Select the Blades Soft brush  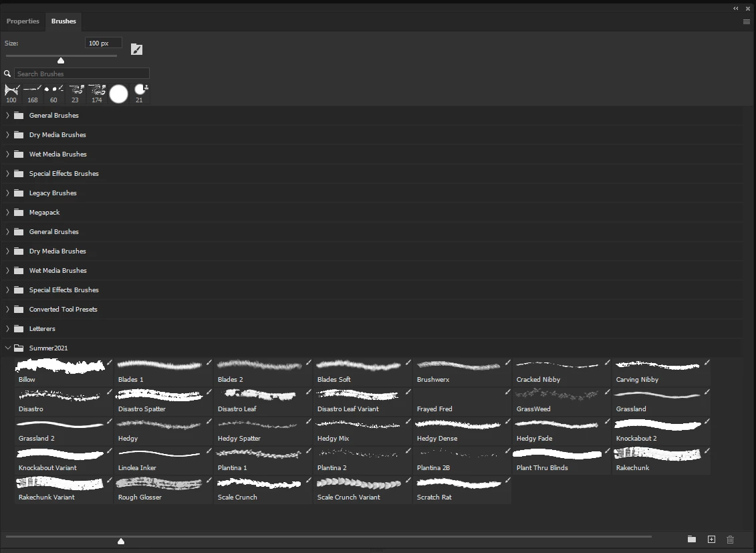362,371
